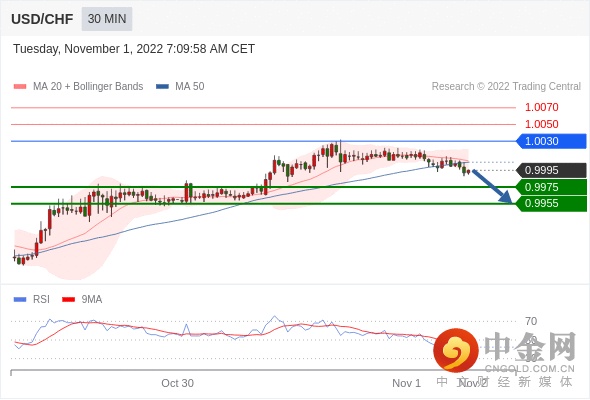The image size is (590, 400).
Task: Click the 1.0070 resistance level label
Action: [x=541, y=107]
